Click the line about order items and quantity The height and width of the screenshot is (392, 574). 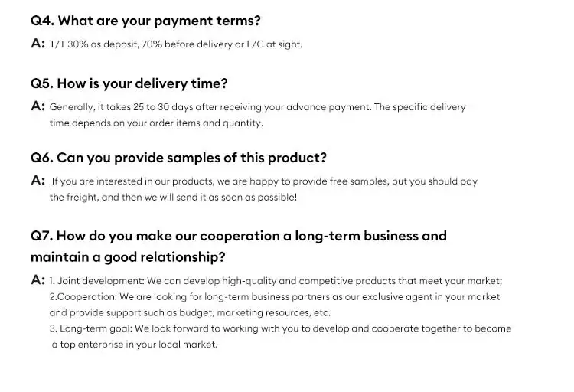pyautogui.click(x=156, y=122)
